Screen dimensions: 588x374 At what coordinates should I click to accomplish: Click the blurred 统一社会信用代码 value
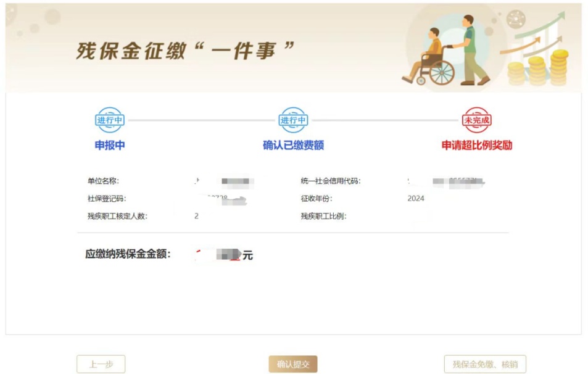coord(446,181)
